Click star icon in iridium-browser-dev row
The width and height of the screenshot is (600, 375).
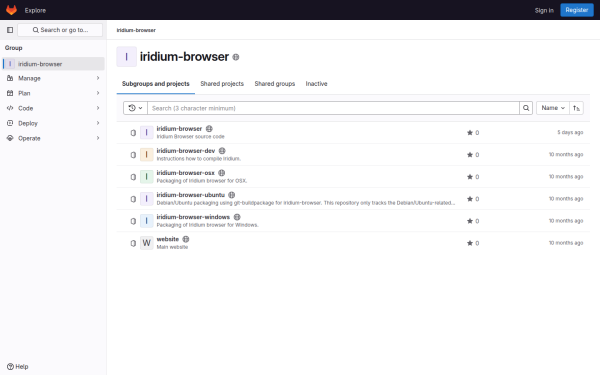point(470,155)
